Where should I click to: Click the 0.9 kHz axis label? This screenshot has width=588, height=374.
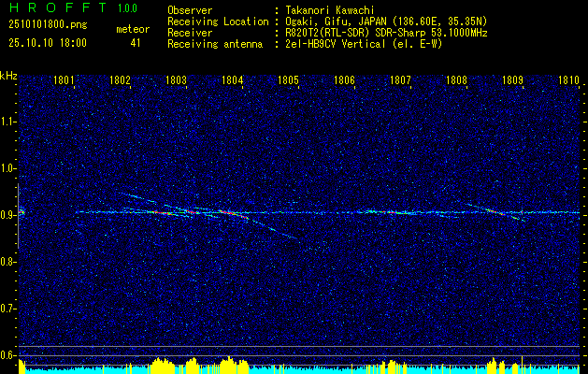click(8, 215)
